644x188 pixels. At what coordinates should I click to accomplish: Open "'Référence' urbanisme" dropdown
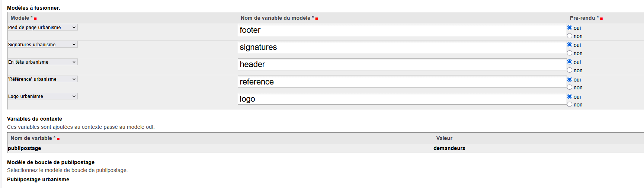tap(42, 79)
